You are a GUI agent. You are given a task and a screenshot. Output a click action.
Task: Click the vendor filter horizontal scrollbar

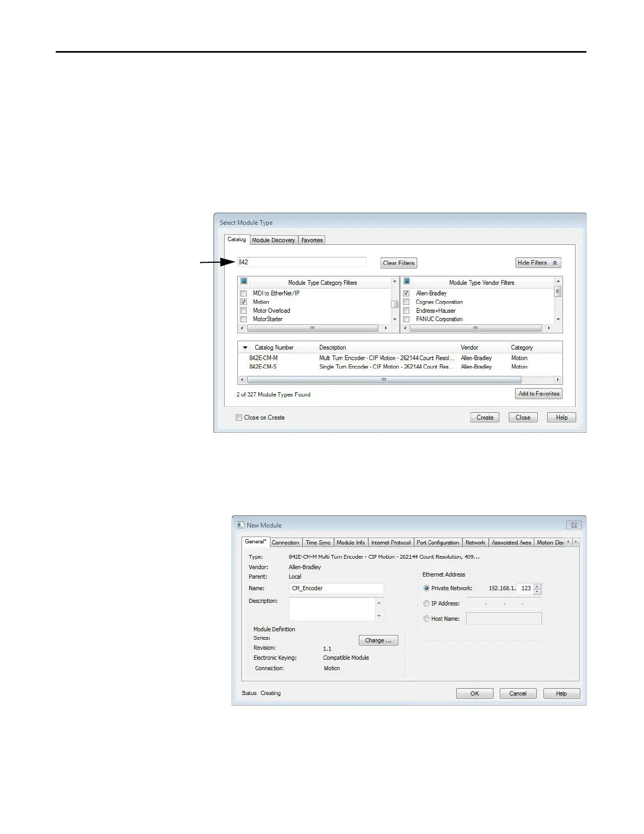click(476, 328)
